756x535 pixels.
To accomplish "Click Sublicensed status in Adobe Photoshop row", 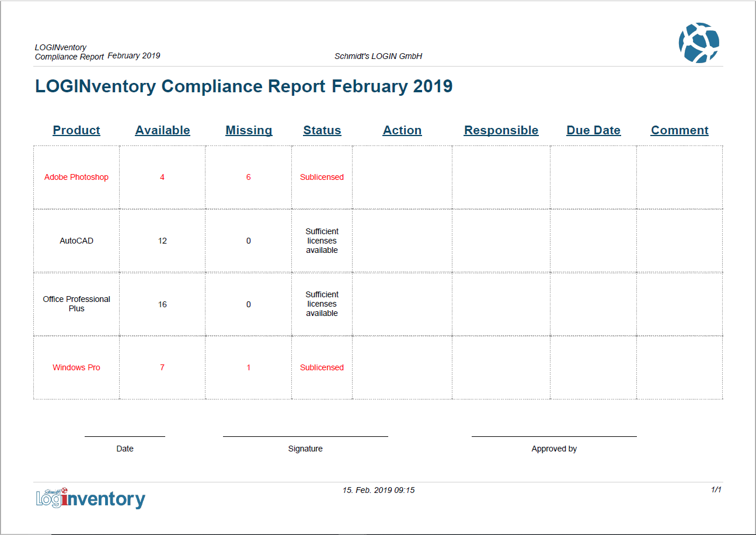I will [322, 177].
